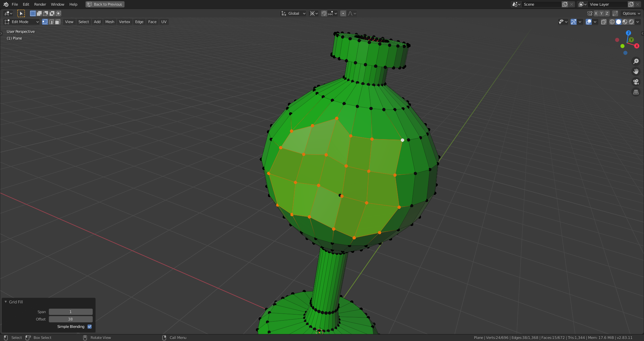Choose the intersect selection mode icon
The image size is (644, 341).
coord(58,13)
